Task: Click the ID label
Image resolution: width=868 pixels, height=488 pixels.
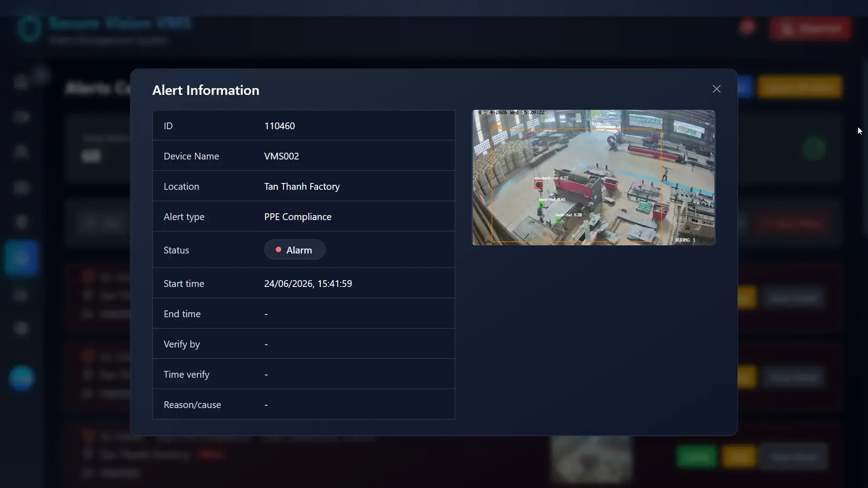Action: [x=168, y=126]
